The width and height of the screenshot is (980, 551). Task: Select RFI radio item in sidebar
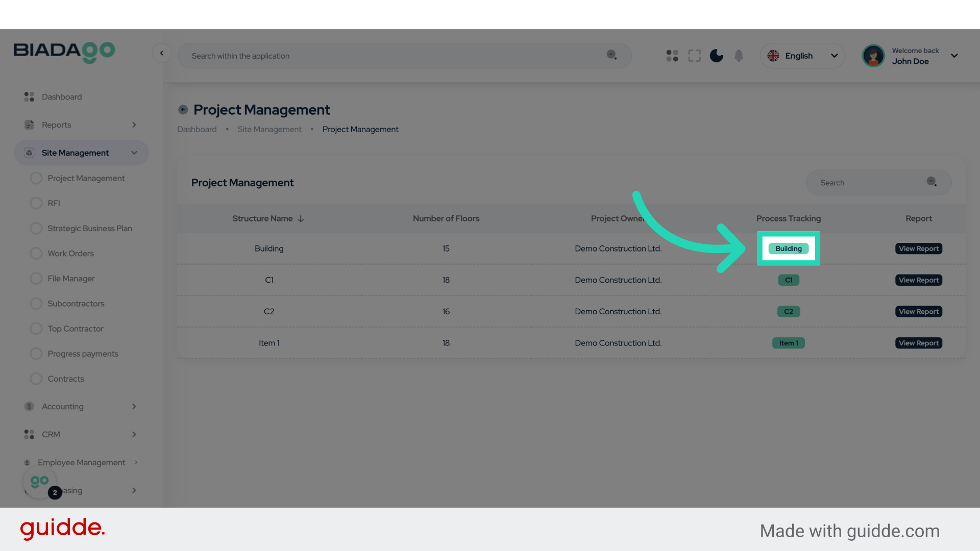coord(54,203)
